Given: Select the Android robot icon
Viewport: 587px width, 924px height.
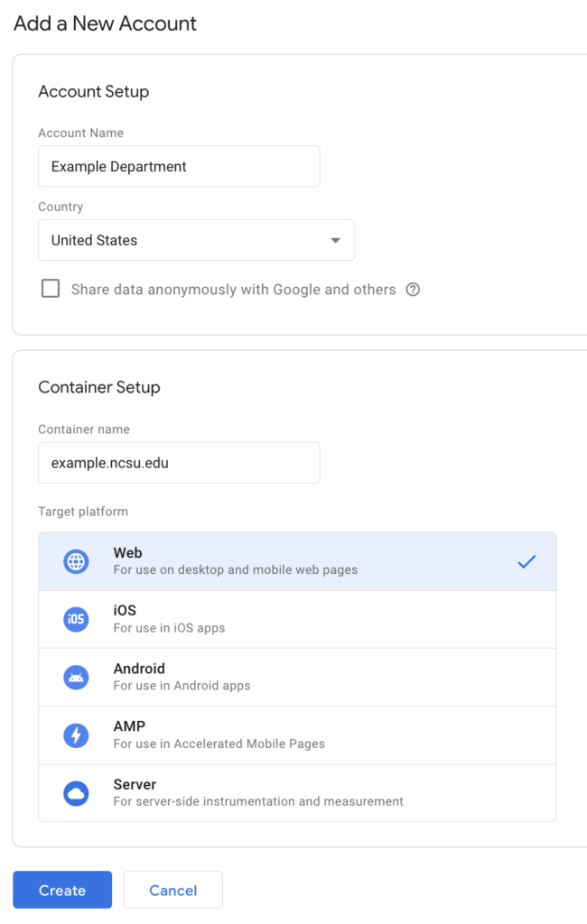Looking at the screenshot, I should tap(76, 677).
